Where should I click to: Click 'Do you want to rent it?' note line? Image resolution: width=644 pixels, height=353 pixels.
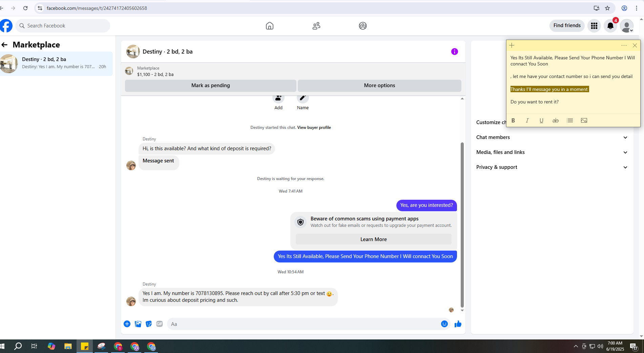point(535,102)
